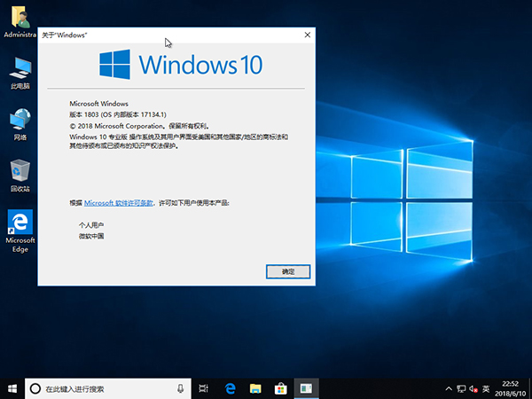Select the 回收站 recycle bin icon
This screenshot has height=399, width=532.
click(x=20, y=175)
